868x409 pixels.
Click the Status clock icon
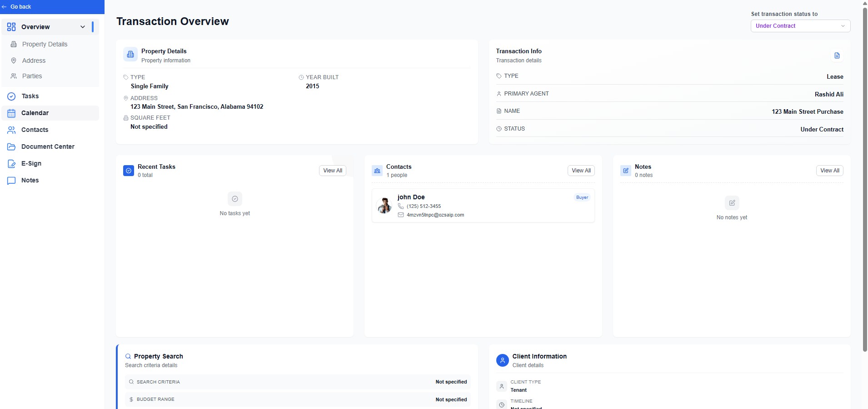(499, 129)
